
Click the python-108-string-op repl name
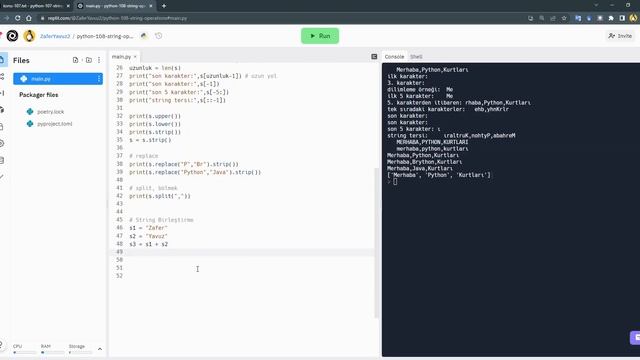[x=105, y=36]
